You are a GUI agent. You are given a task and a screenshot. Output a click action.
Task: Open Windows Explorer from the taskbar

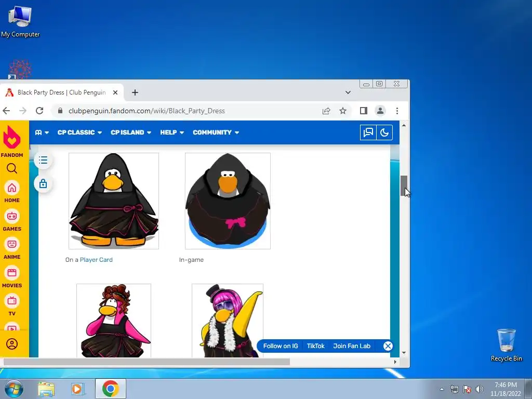click(x=46, y=389)
